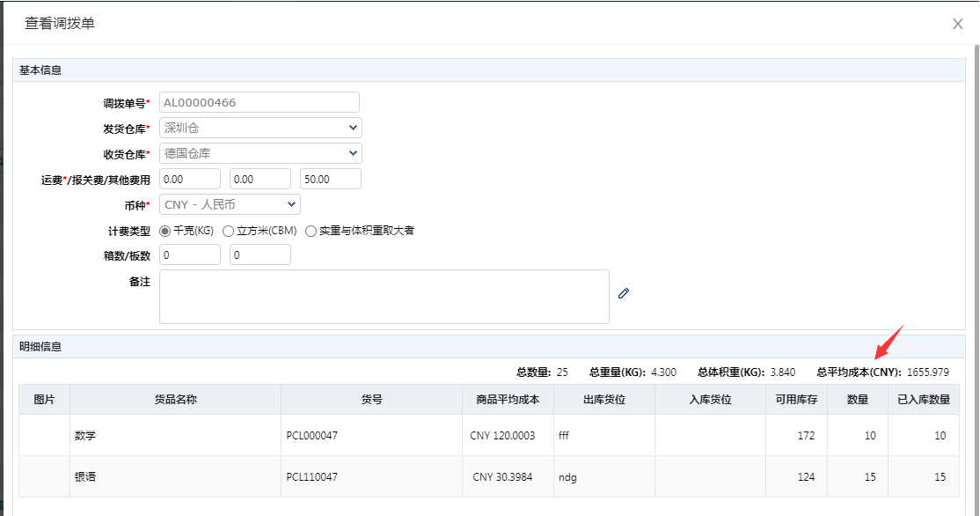Click the 总平均成本(CNY) value 1655.979
The width and height of the screenshot is (980, 516).
click(x=927, y=372)
